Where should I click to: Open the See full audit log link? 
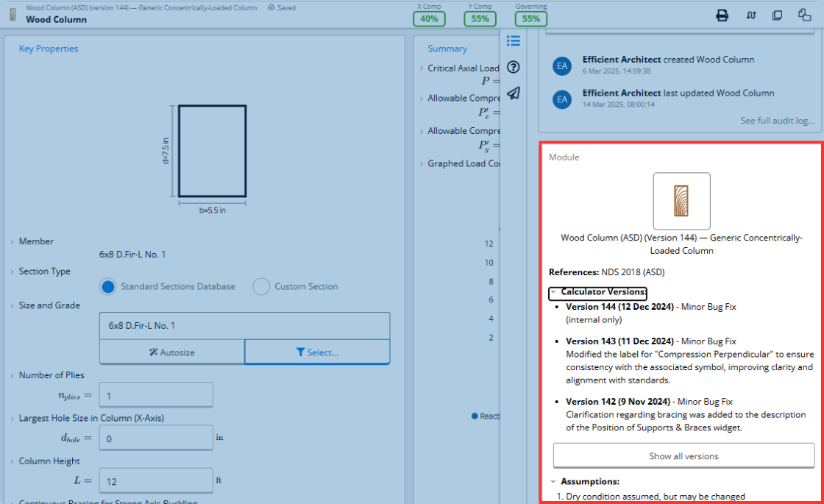click(x=777, y=121)
